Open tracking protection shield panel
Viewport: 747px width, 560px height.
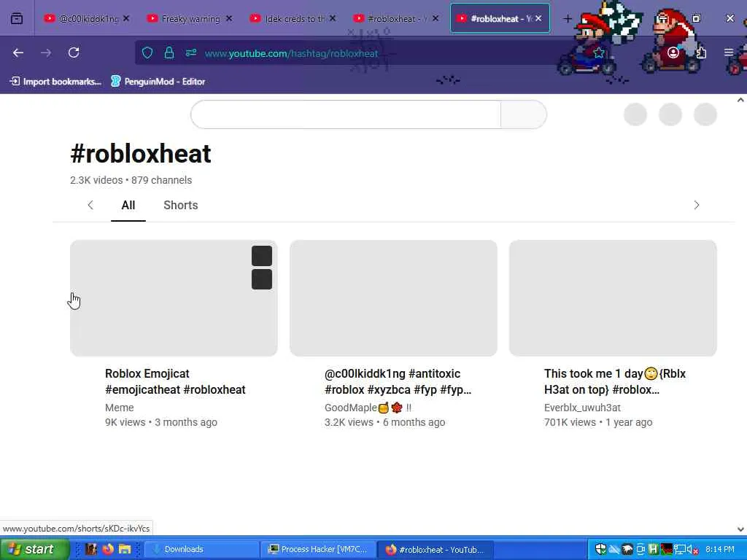[x=147, y=52]
